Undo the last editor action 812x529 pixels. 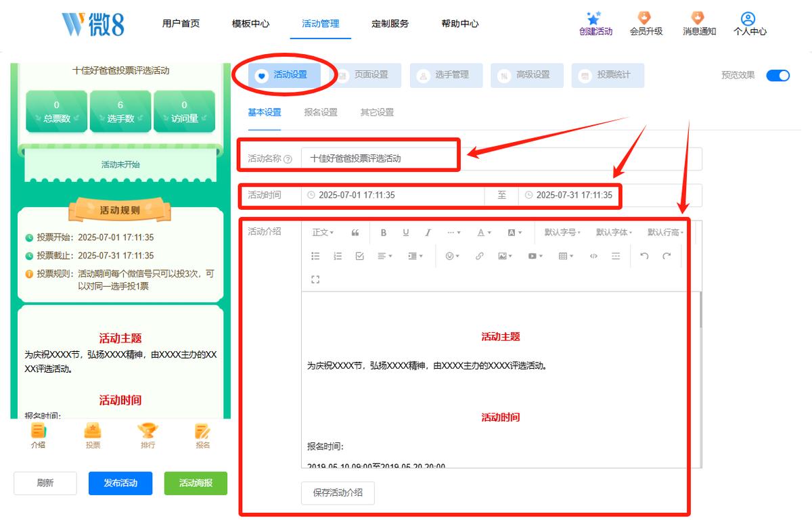click(x=644, y=256)
